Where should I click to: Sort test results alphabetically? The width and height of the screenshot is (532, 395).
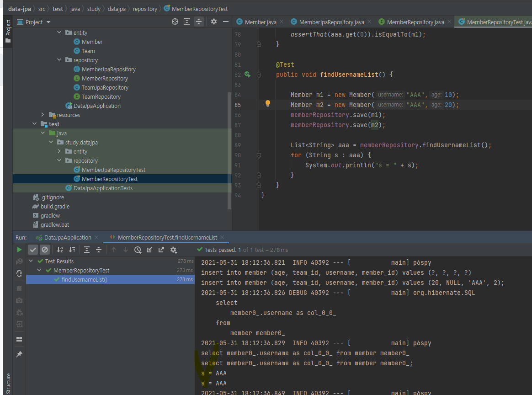coord(60,250)
